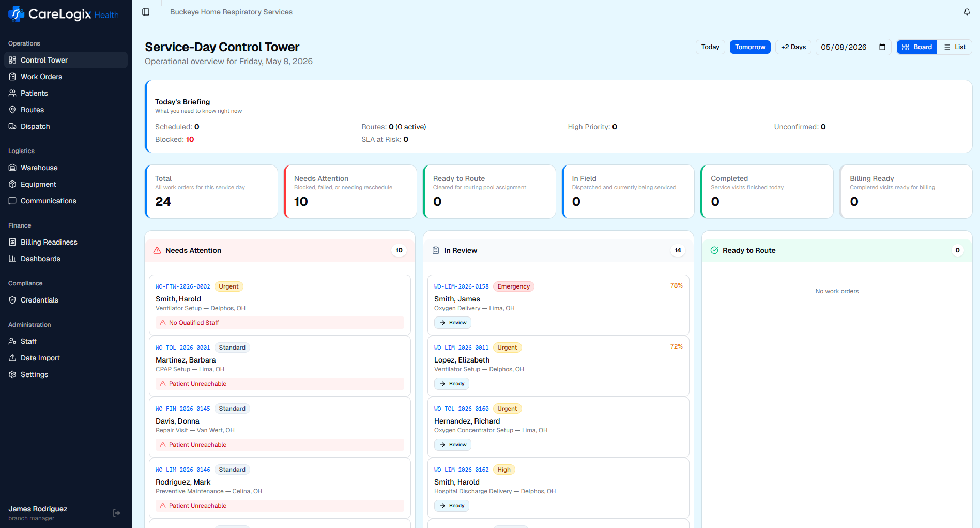Click the Work Orders clipboard icon
This screenshot has height=528, width=980.
click(x=12, y=77)
